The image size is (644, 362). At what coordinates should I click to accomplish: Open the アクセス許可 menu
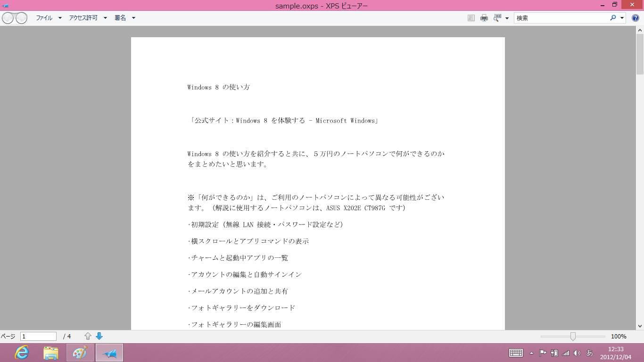click(83, 18)
